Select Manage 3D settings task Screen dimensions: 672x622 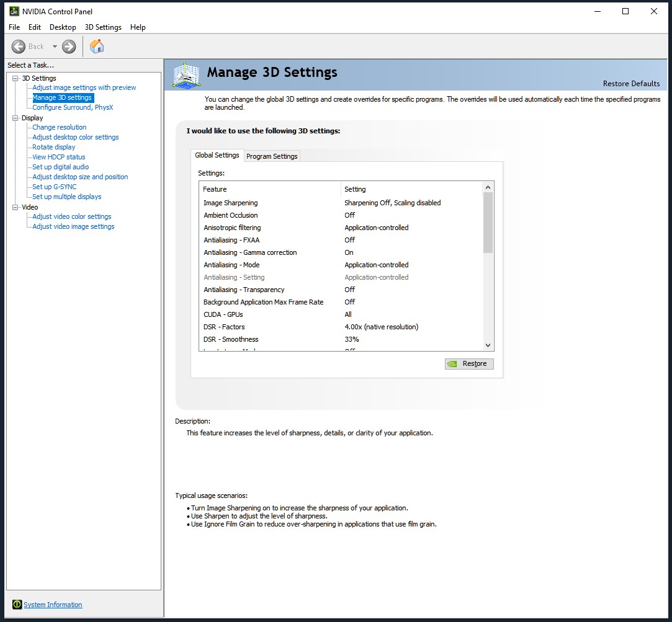pos(62,97)
